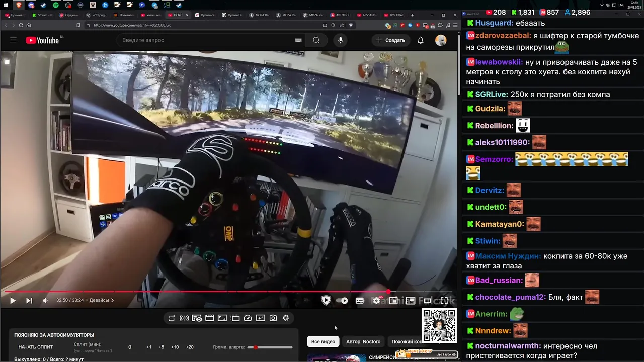Viewport: 644px width, 362px height.
Task: Switch to the АВТОПОН browser tab
Action: [339, 15]
